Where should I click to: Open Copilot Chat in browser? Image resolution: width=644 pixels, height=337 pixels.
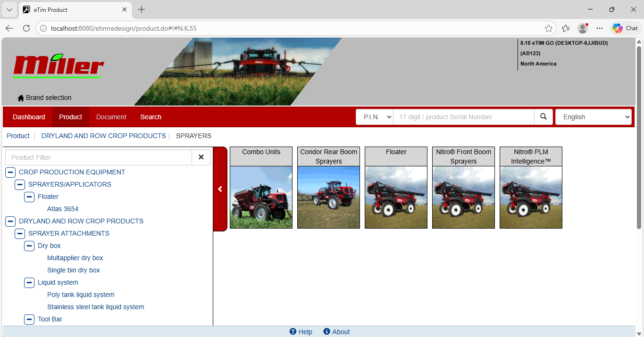pyautogui.click(x=626, y=28)
